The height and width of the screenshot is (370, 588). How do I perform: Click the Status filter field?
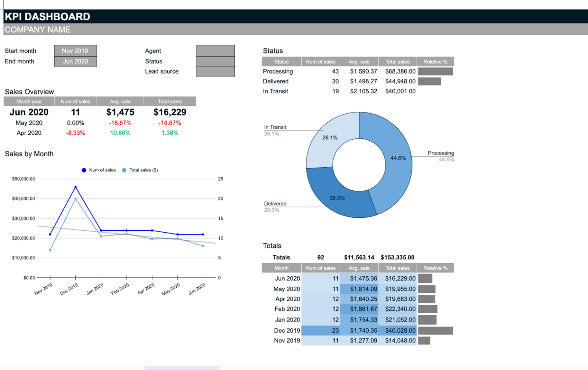tap(215, 61)
